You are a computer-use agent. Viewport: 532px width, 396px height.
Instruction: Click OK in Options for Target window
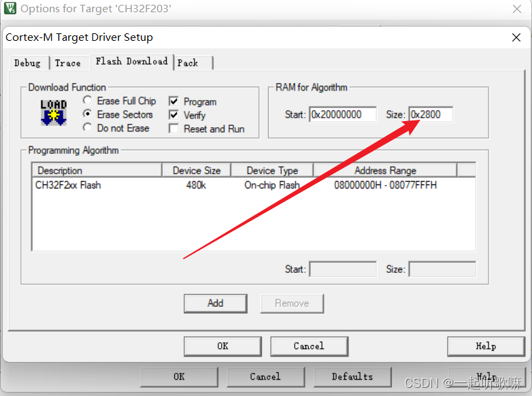coord(179,377)
